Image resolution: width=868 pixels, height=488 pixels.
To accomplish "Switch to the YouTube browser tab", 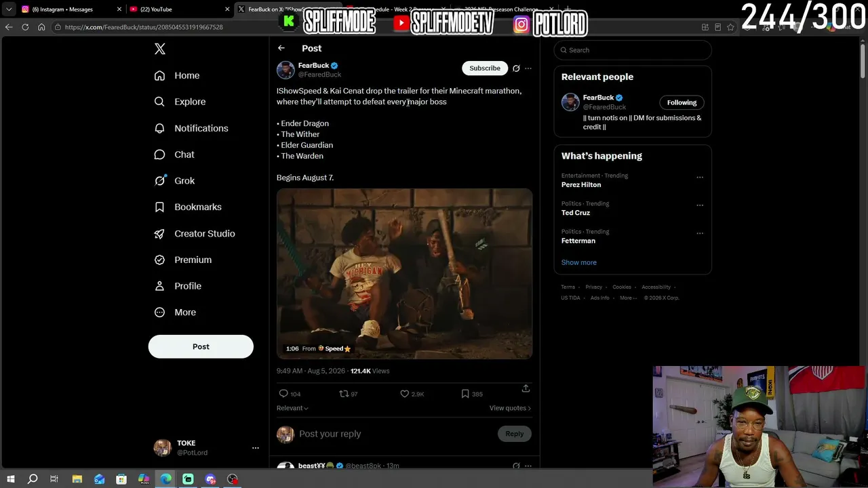I will pyautogui.click(x=178, y=9).
